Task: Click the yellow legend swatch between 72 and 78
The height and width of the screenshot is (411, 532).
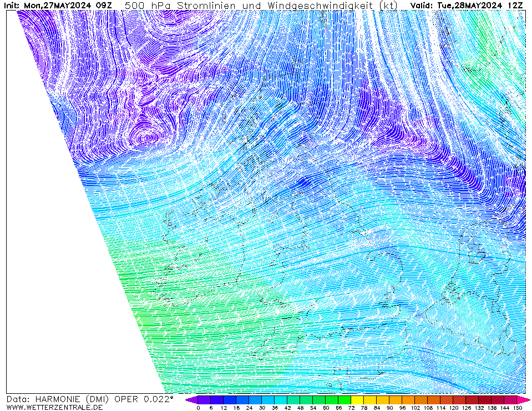Action: tap(358, 400)
